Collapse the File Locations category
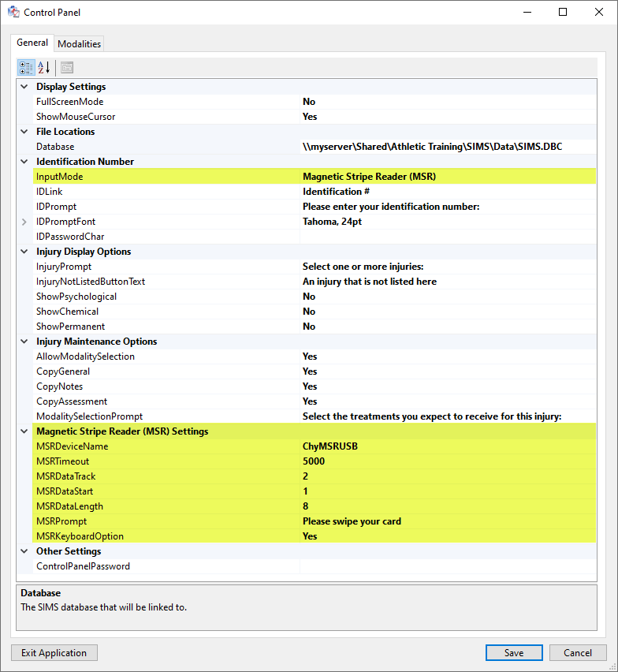The height and width of the screenshot is (672, 618). (x=24, y=132)
